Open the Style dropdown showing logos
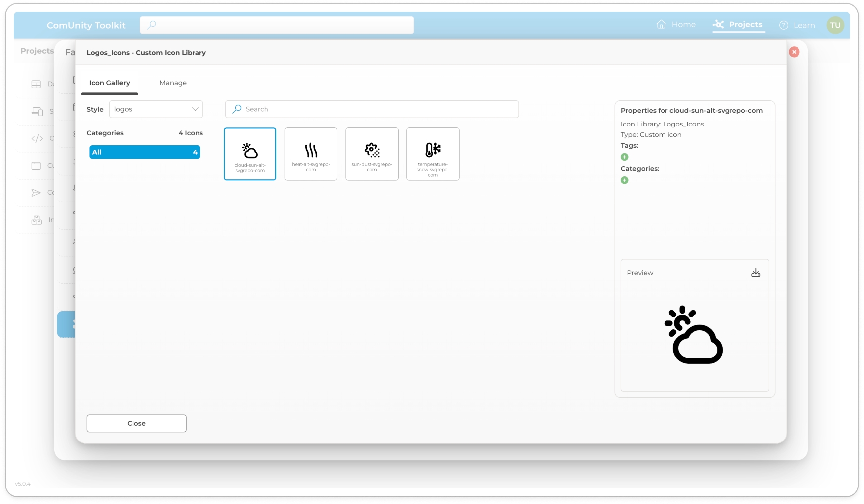864x504 pixels. [156, 109]
